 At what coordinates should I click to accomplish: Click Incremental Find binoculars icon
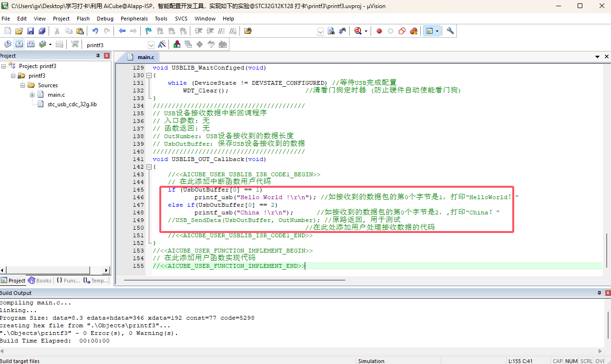342,31
